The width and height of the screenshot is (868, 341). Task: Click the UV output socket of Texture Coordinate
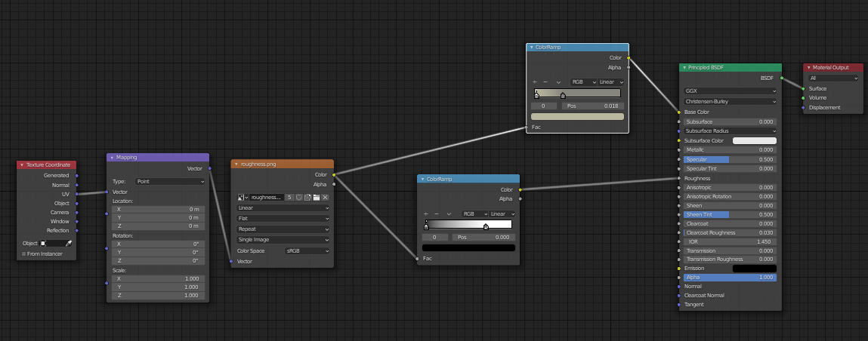(76, 194)
